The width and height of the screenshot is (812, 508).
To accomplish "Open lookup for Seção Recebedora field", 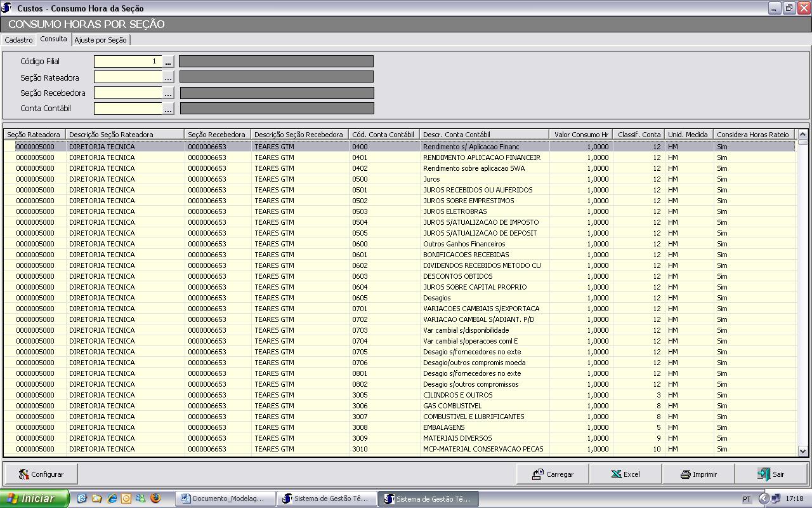I will click(x=168, y=93).
